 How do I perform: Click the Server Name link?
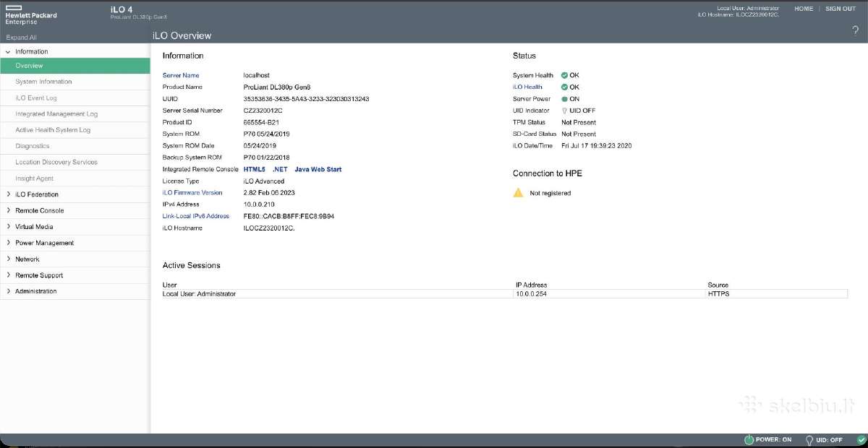[x=181, y=75]
